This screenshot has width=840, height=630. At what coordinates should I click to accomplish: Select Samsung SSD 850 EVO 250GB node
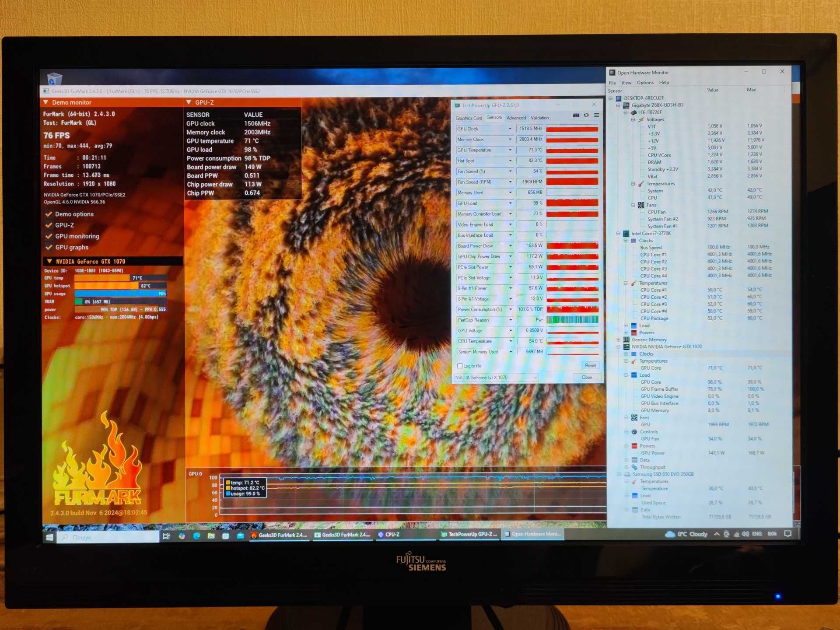coord(663,474)
